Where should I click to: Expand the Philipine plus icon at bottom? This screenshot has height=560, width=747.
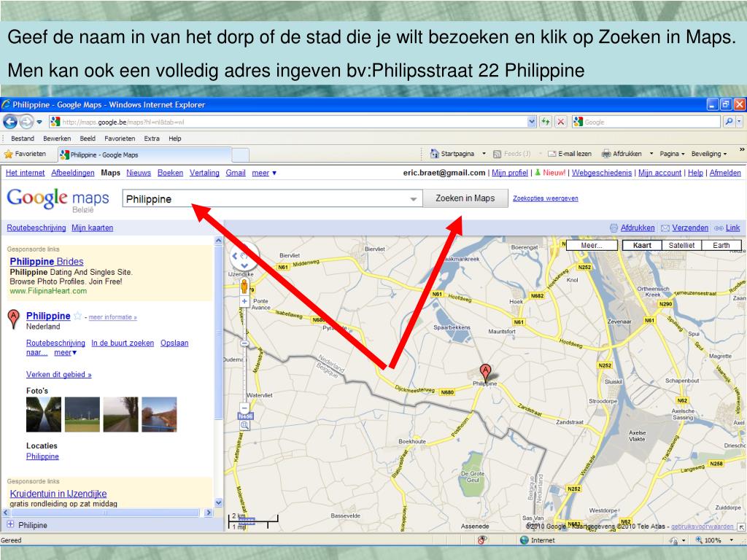pos(10,524)
